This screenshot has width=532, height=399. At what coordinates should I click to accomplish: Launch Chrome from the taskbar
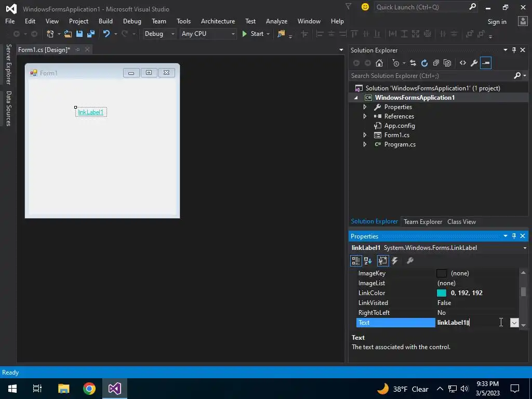tap(89, 389)
